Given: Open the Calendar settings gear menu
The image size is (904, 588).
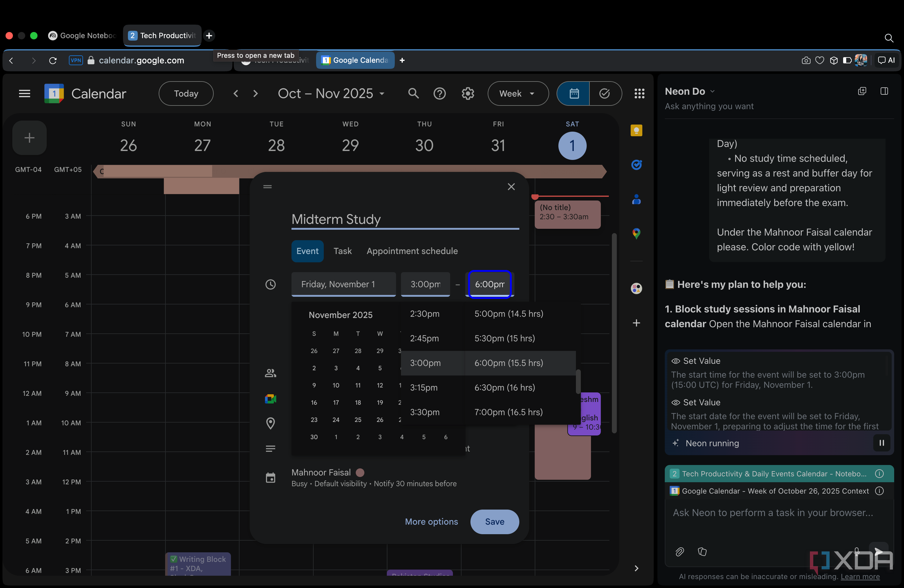Looking at the screenshot, I should coord(468,93).
